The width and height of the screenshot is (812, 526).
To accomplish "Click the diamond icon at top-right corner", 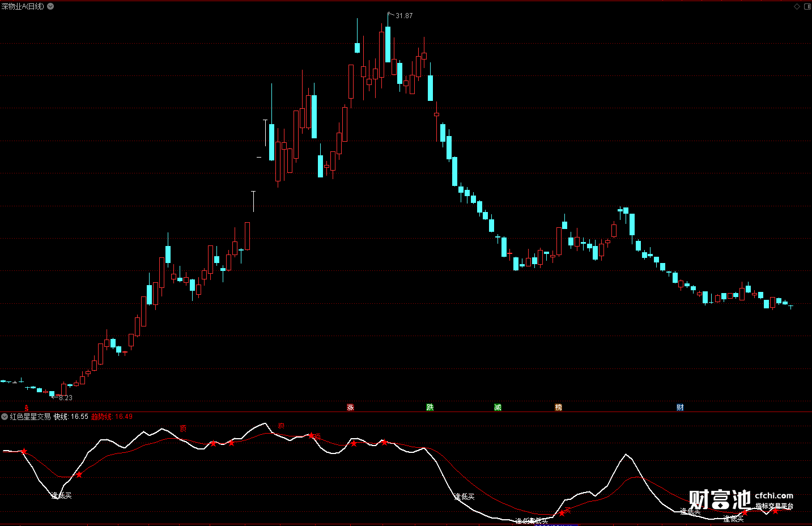I will [x=797, y=6].
